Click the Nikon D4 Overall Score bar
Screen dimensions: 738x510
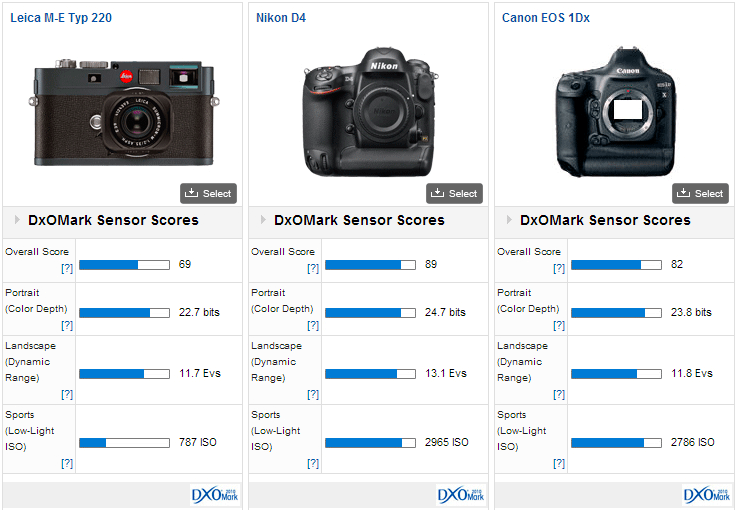[370, 265]
